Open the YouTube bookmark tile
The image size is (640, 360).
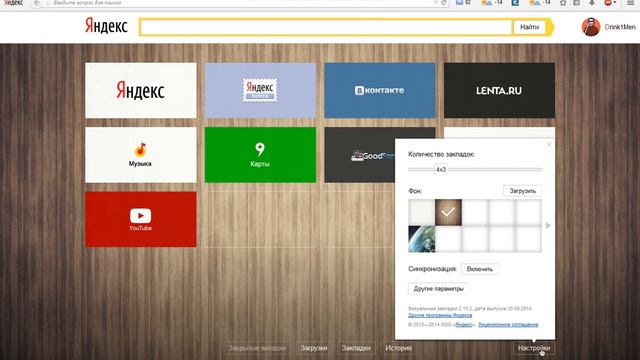(x=141, y=219)
